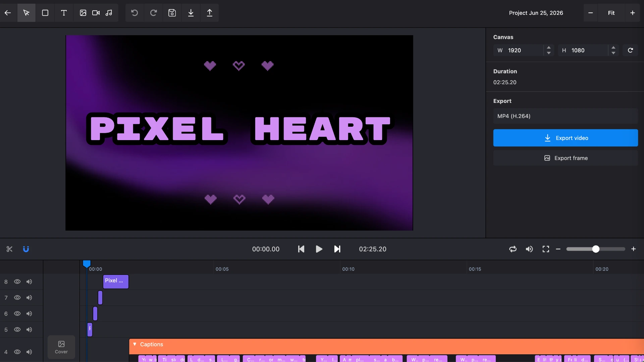Redo the last action
Screen dimensions: 644x362
click(x=153, y=13)
